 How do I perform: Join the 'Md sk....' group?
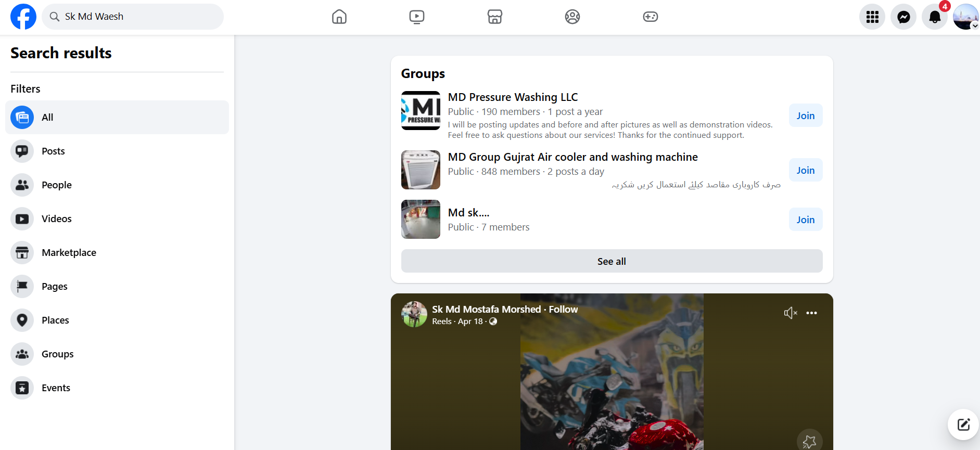click(x=806, y=220)
